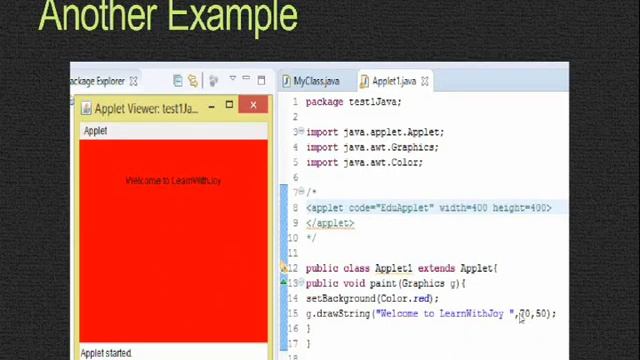Close the Applet Viewer window

[x=253, y=105]
